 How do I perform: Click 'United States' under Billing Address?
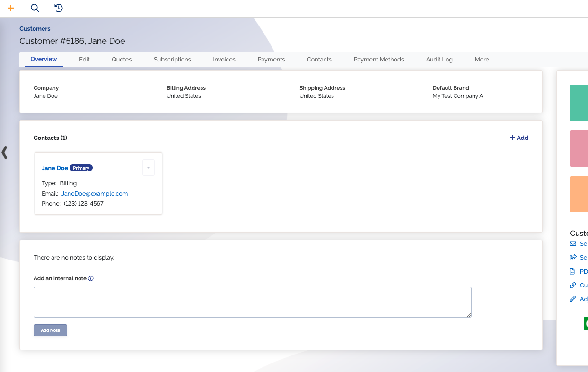tap(184, 96)
